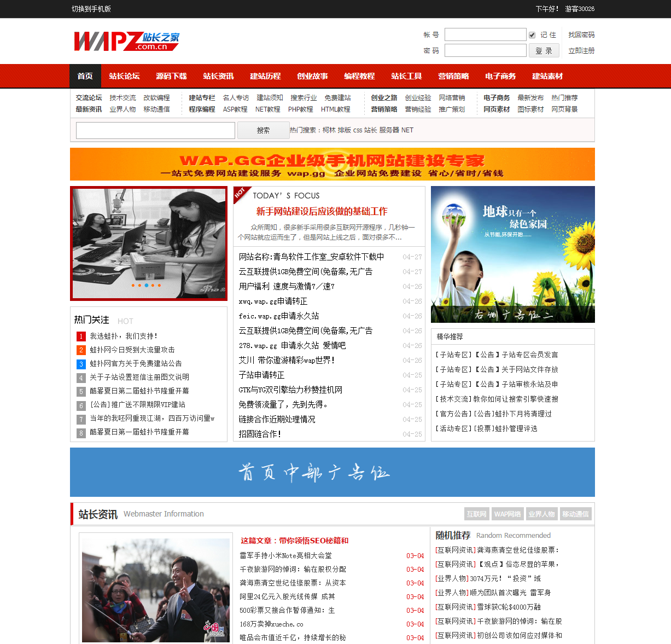Select the highlighted blue carousel dot
This screenshot has width=671, height=644.
(x=146, y=285)
